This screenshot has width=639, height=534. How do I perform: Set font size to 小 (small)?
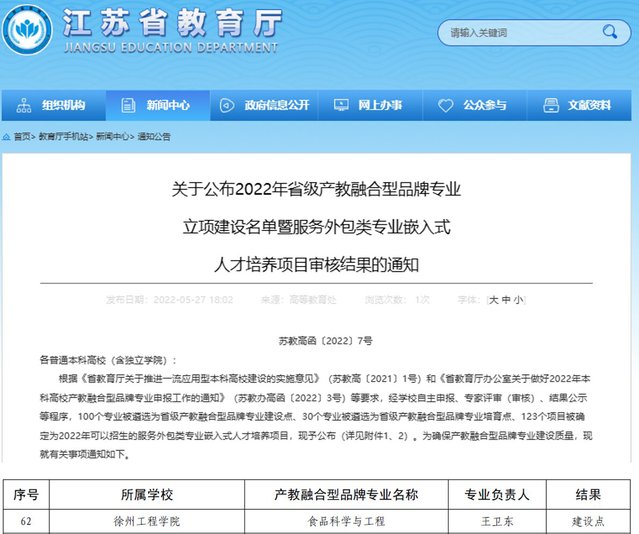[517, 299]
